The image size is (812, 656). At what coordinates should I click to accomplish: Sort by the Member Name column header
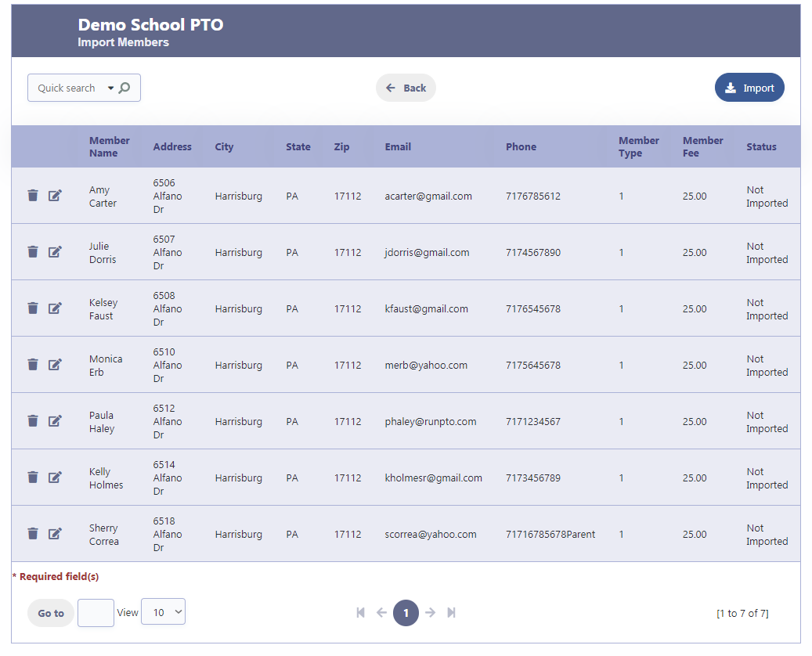[109, 147]
